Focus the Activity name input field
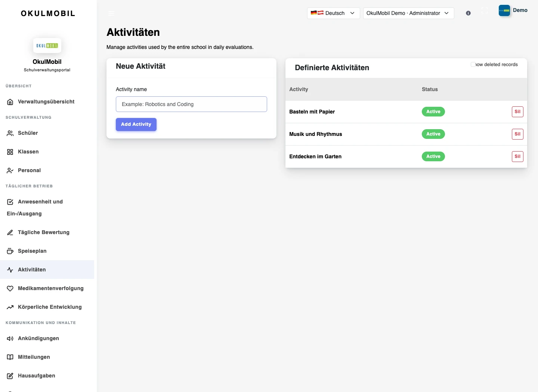Screen dimensions: 538x392 click(191, 104)
